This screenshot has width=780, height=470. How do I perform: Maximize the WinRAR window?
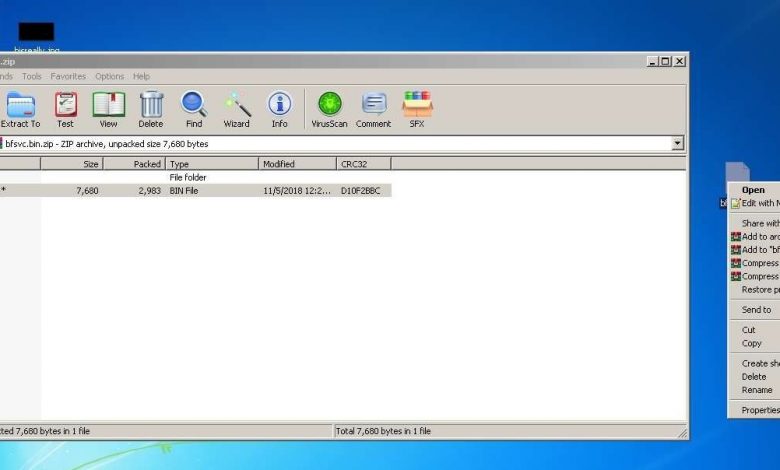(665, 61)
